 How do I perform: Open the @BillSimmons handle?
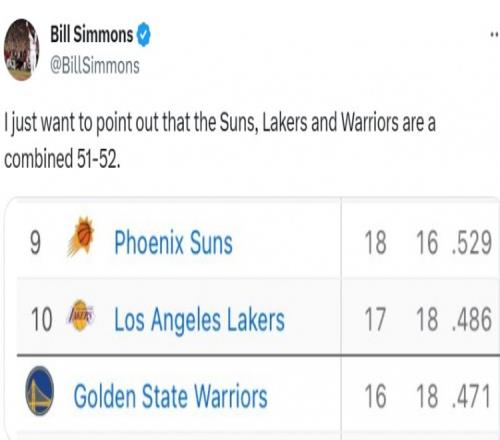pos(95,66)
